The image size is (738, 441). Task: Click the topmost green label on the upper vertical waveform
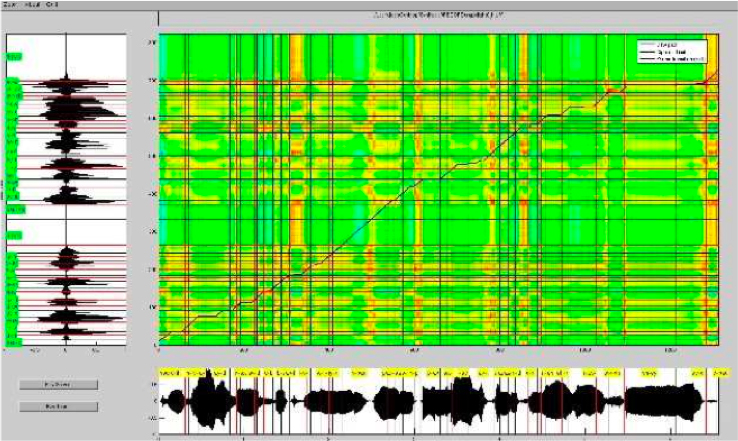tap(14, 59)
